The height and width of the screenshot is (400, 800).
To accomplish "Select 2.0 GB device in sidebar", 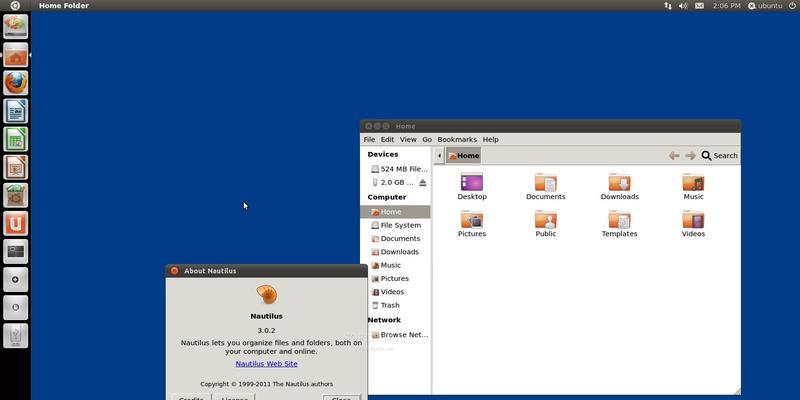I will tap(392, 182).
